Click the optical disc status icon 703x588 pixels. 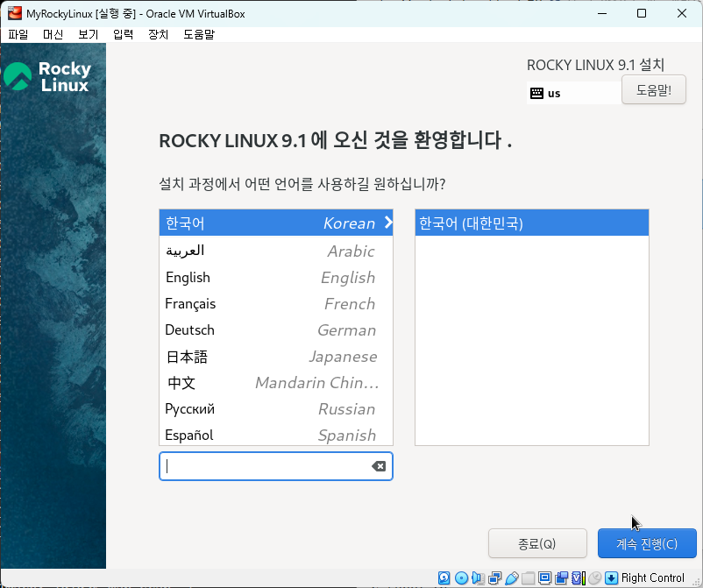click(x=461, y=577)
